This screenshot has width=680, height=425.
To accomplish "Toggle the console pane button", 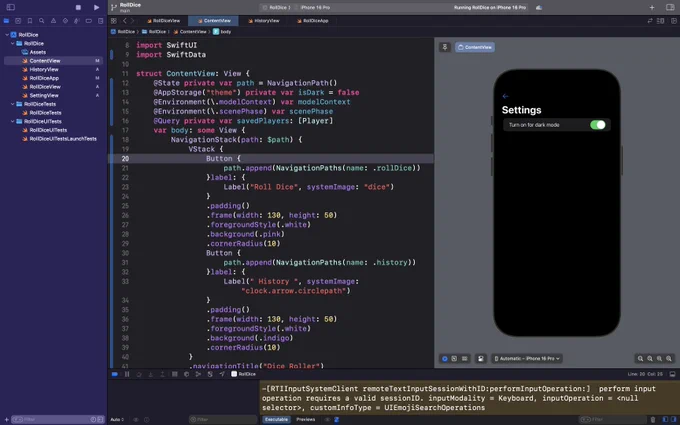I will click(x=673, y=419).
